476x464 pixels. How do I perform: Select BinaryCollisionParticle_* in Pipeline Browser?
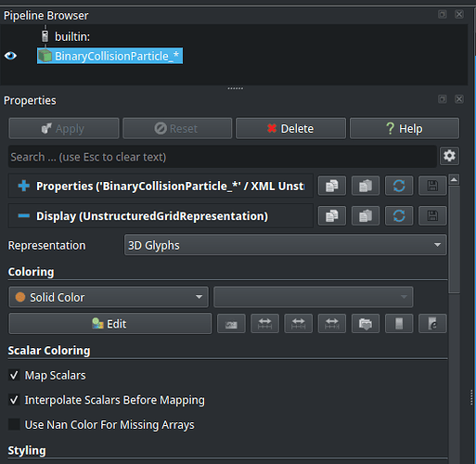click(109, 56)
